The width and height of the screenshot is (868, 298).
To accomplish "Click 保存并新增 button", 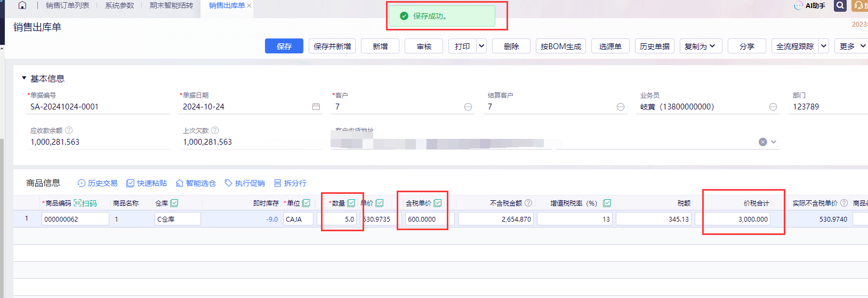I will [332, 46].
